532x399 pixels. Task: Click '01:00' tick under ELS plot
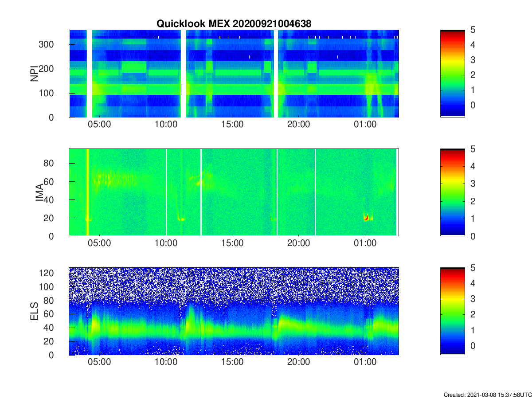tap(365, 363)
